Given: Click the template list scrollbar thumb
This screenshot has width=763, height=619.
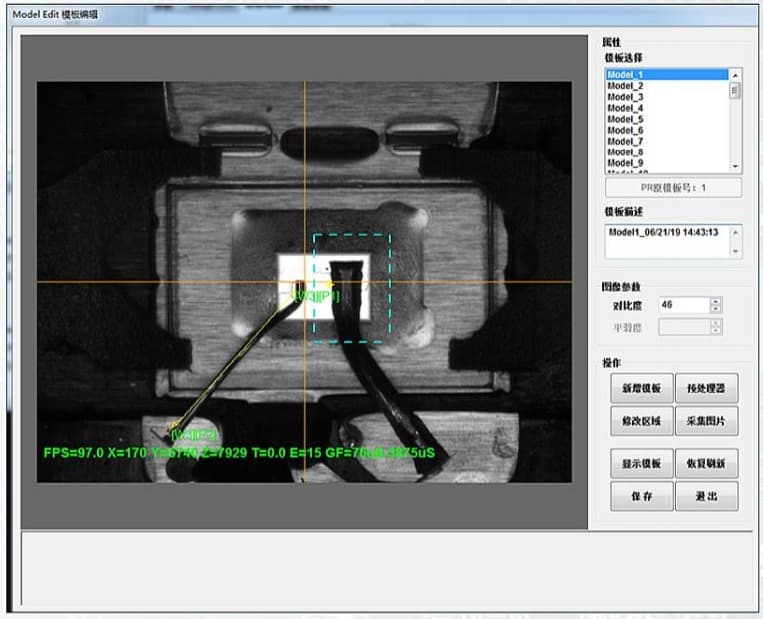Looking at the screenshot, I should coord(735,91).
